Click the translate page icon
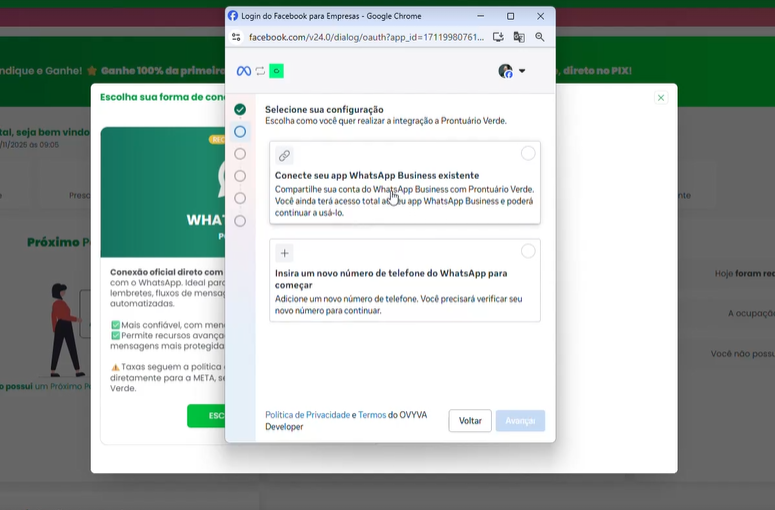Image resolution: width=775 pixels, height=510 pixels. pyautogui.click(x=519, y=37)
